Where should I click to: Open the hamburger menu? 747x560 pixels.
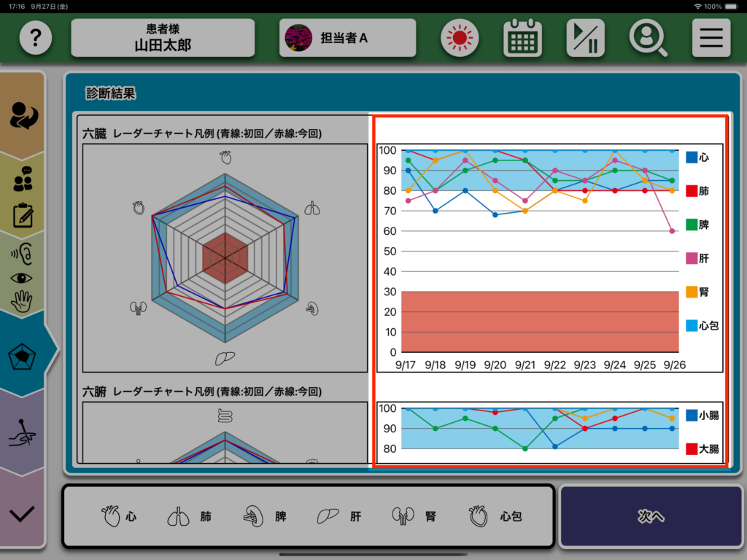tap(711, 38)
